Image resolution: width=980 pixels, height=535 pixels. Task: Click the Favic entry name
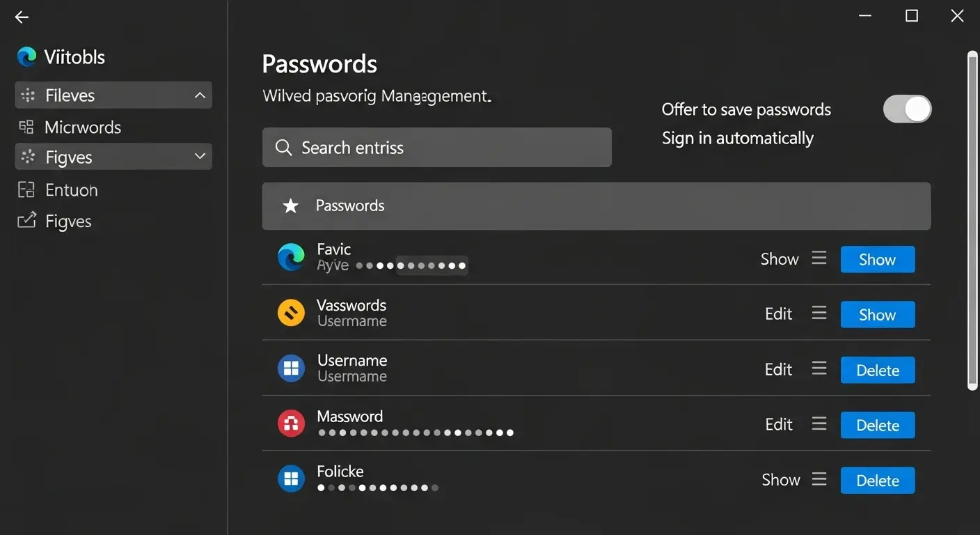pos(334,249)
